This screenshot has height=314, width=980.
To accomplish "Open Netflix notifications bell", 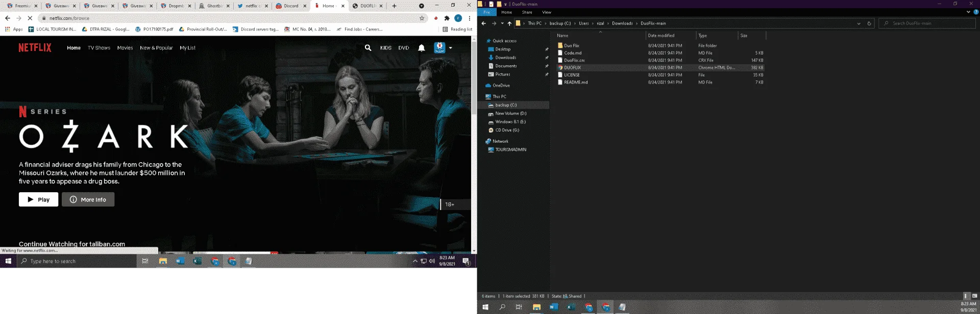I will (x=422, y=48).
